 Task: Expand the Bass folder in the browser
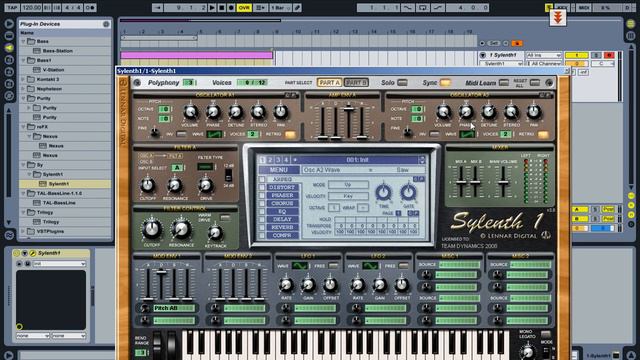(24, 41)
